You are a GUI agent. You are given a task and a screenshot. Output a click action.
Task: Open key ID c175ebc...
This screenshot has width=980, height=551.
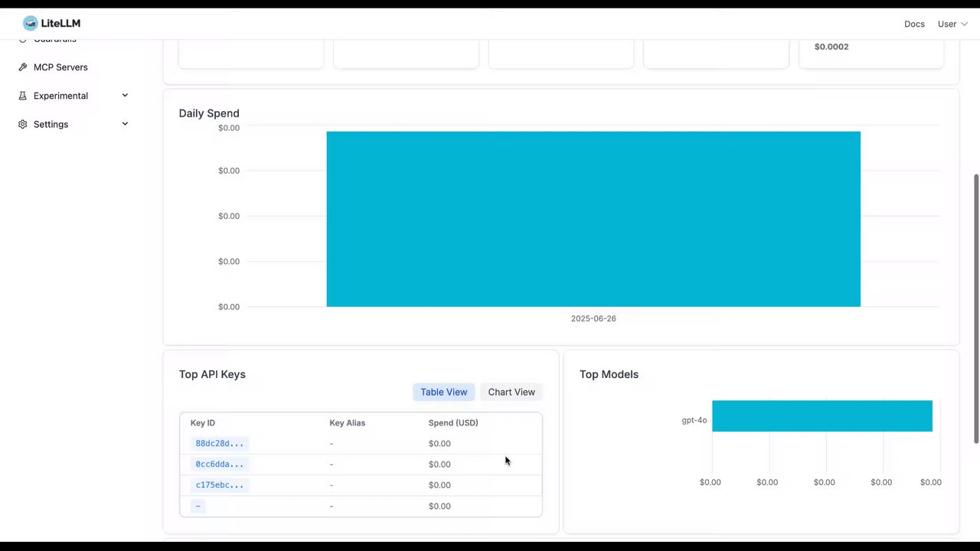click(220, 484)
